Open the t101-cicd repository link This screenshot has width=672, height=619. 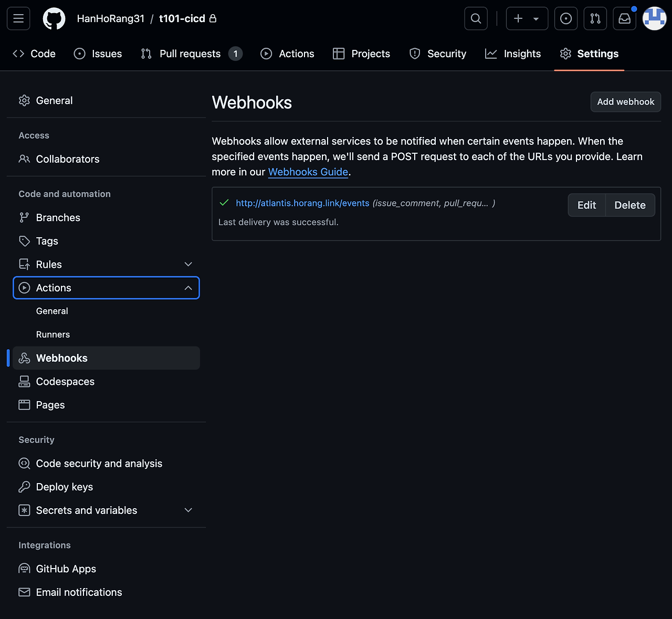[182, 18]
